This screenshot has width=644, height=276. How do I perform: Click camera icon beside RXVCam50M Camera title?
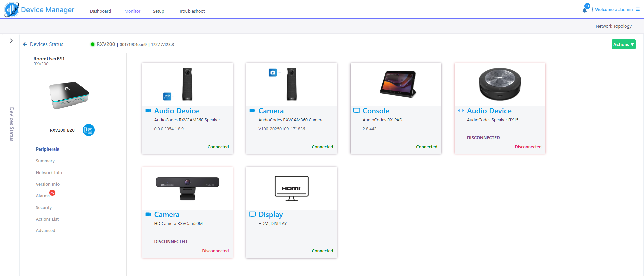pyautogui.click(x=148, y=214)
